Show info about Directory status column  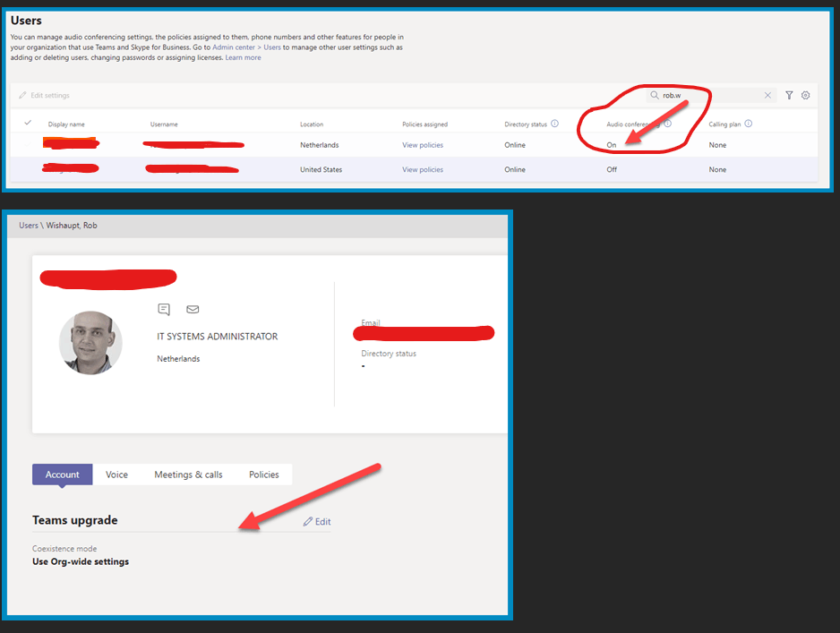coord(554,124)
